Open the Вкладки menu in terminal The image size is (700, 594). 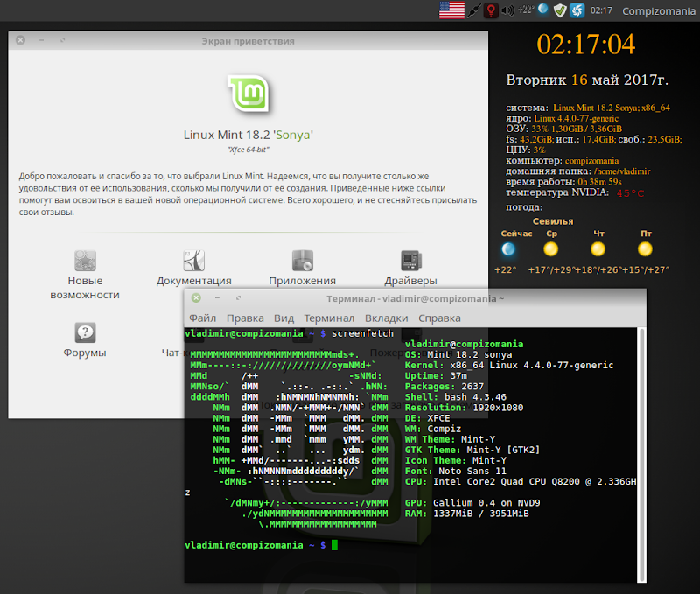pyautogui.click(x=386, y=318)
